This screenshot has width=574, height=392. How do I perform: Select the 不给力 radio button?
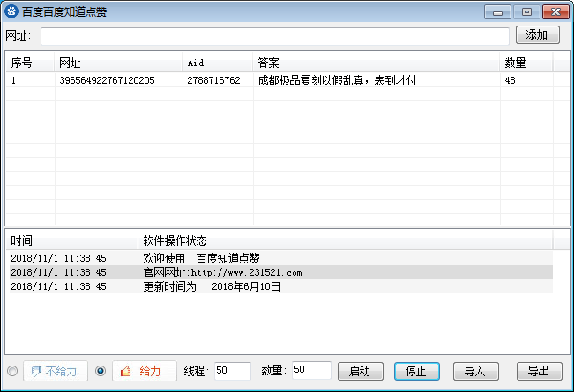coord(12,371)
